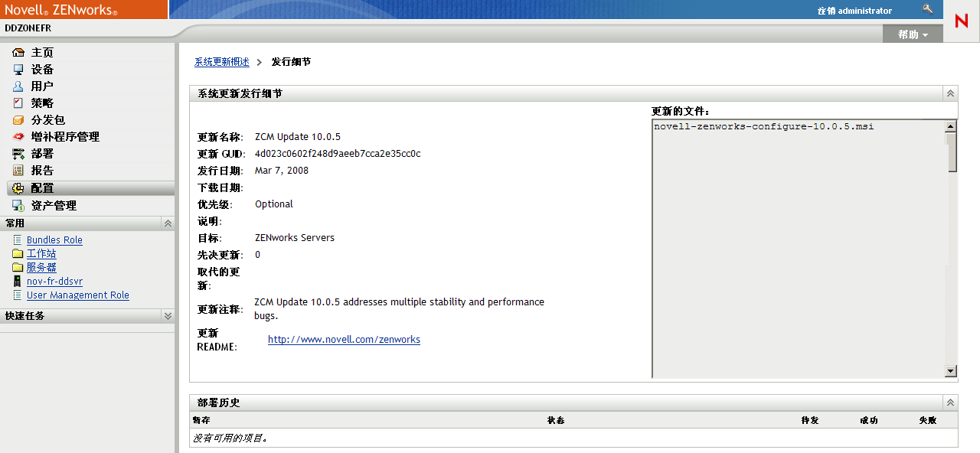The image size is (980, 453).
Task: Open the 服务器 link
Action: click(41, 268)
